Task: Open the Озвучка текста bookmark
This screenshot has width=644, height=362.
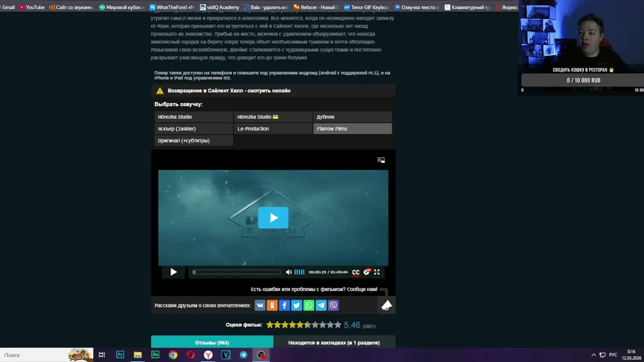Action: click(x=417, y=8)
